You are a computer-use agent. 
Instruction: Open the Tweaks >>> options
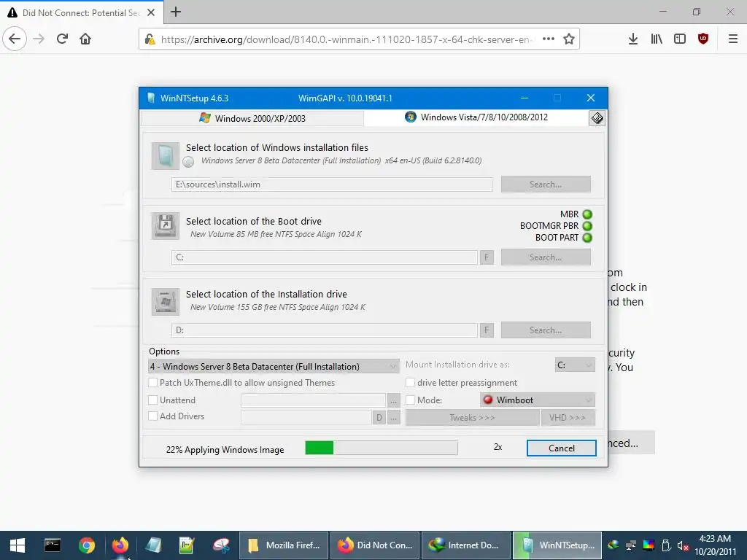[x=472, y=418]
